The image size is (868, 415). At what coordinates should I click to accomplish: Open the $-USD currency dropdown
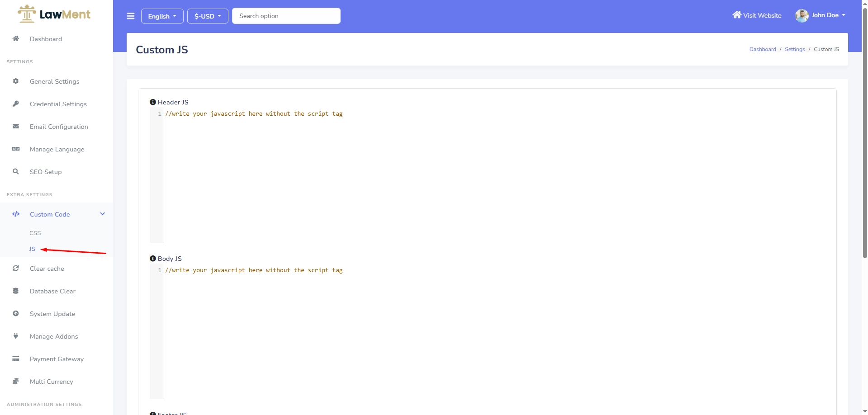[x=208, y=16]
